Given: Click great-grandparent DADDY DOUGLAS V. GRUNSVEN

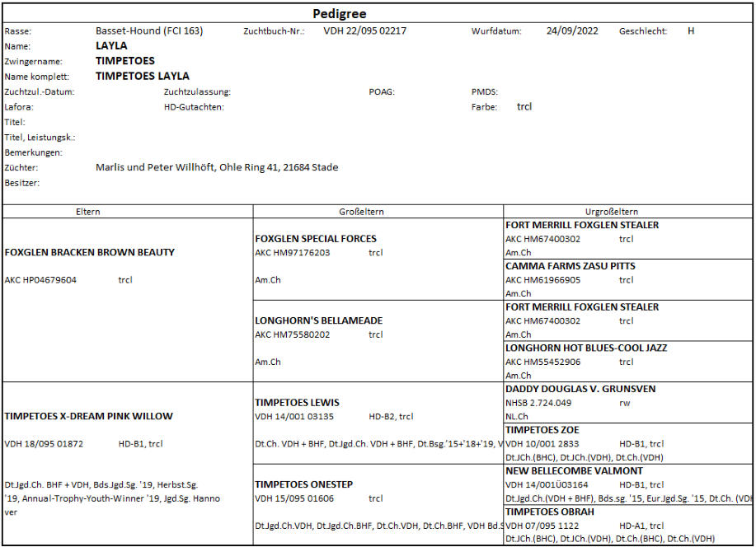Looking at the screenshot, I should (580, 389).
